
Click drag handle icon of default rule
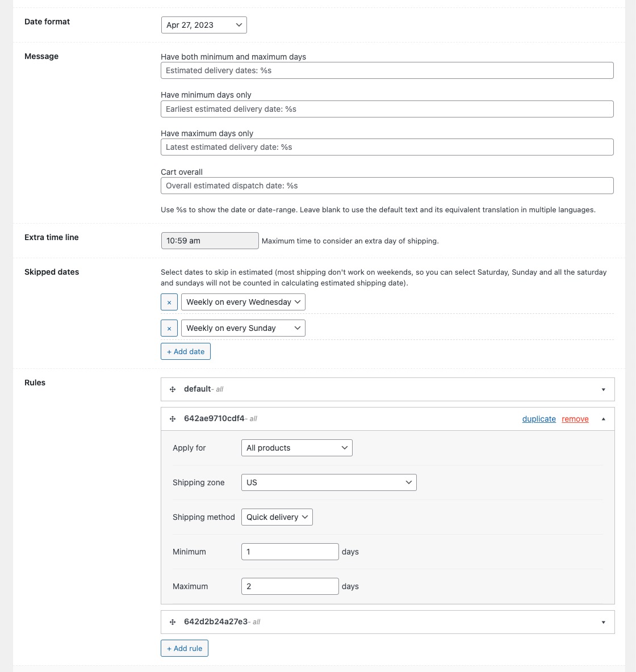pyautogui.click(x=173, y=389)
